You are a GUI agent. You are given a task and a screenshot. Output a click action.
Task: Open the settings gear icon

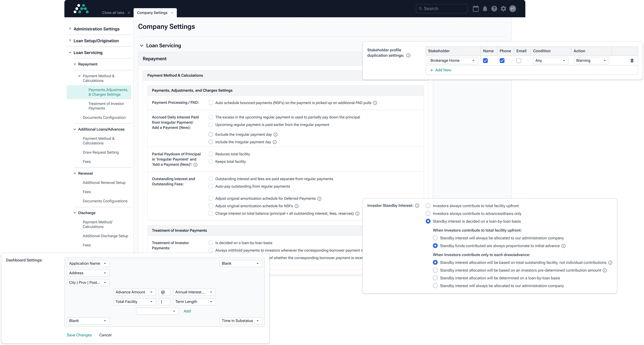(x=503, y=9)
